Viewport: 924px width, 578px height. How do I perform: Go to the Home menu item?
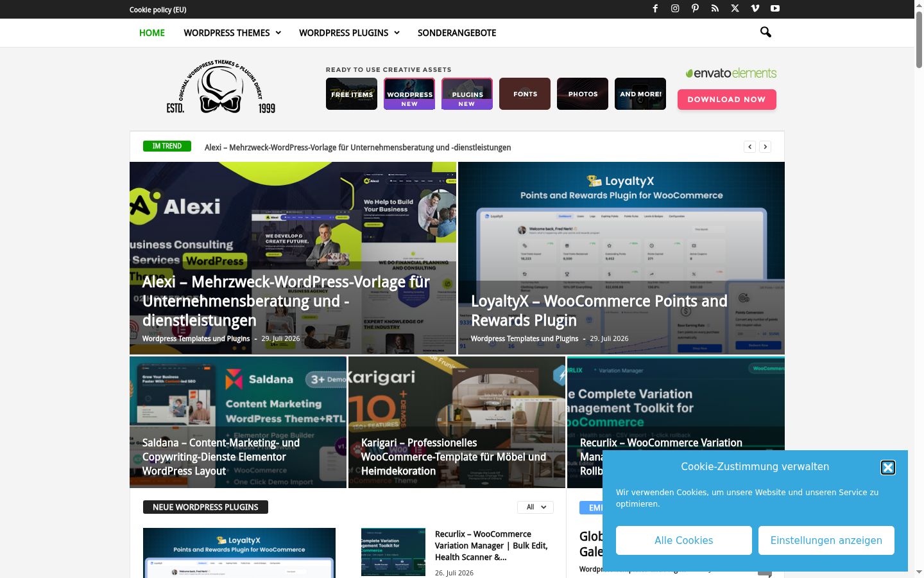pyautogui.click(x=152, y=33)
